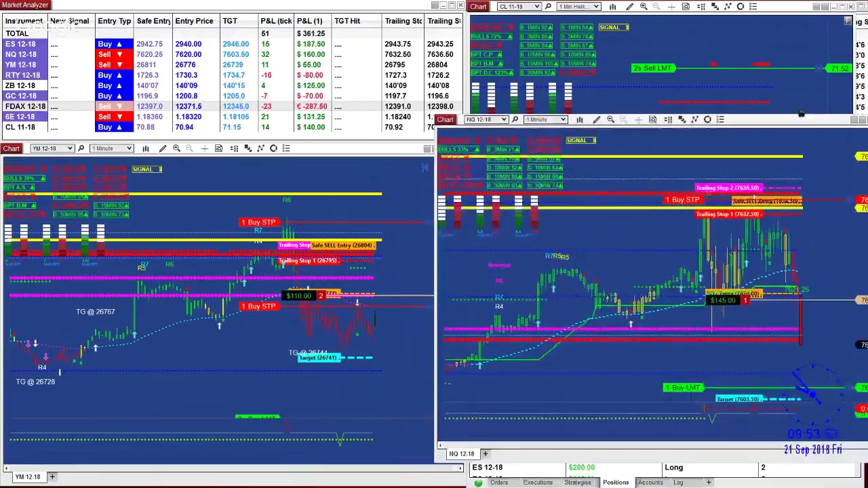The width and height of the screenshot is (868, 488).
Task: Select the Positions tab
Action: click(616, 483)
